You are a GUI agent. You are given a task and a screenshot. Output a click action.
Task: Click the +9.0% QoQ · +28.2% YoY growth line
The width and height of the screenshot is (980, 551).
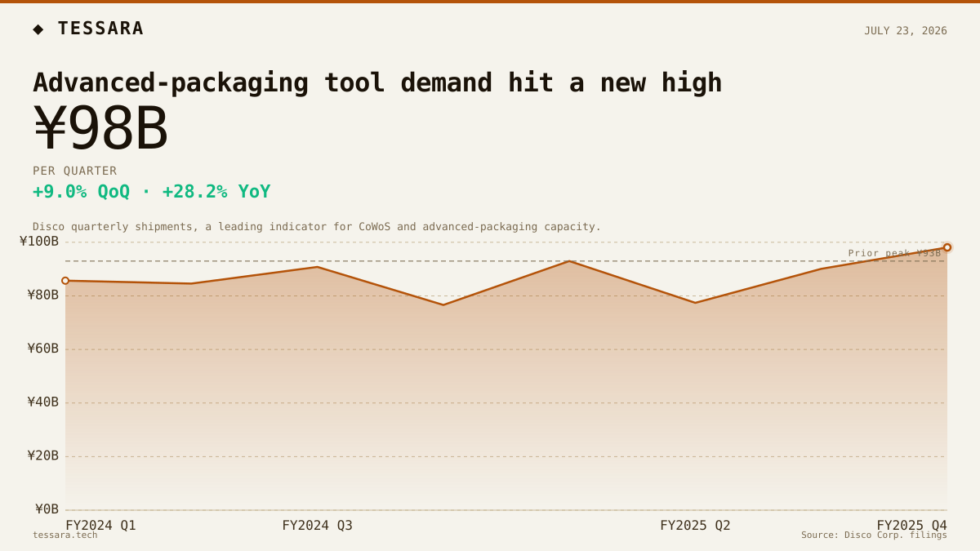coord(151,192)
